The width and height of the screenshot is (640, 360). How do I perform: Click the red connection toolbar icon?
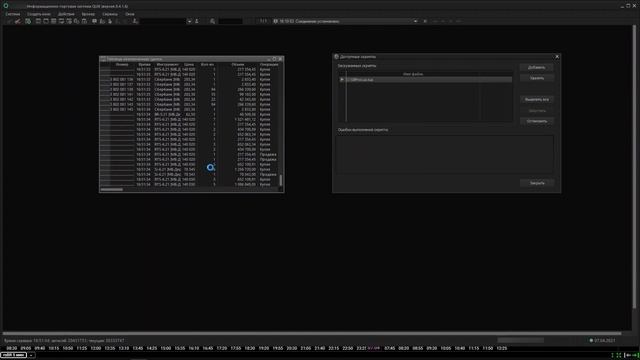point(18,21)
